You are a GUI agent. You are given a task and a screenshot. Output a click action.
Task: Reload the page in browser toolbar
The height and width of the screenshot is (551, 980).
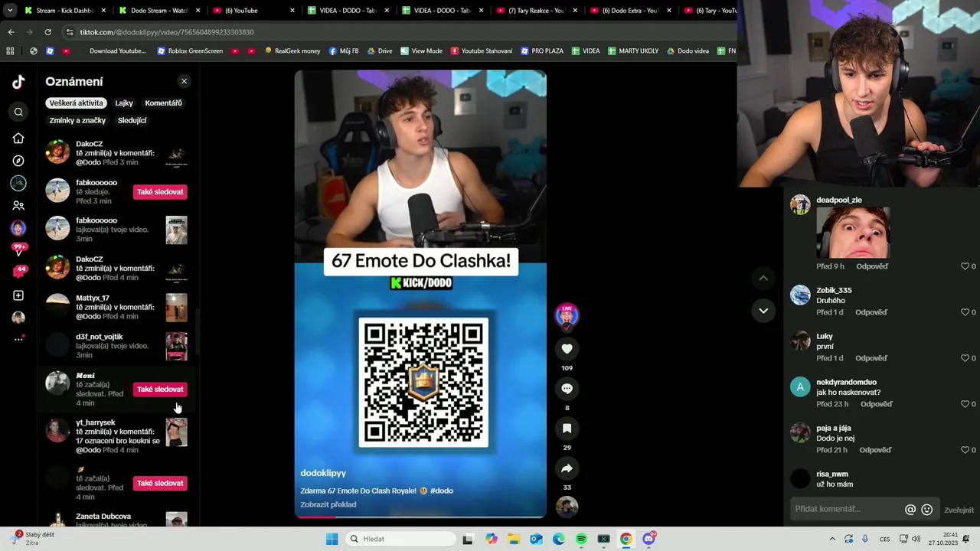point(47,32)
